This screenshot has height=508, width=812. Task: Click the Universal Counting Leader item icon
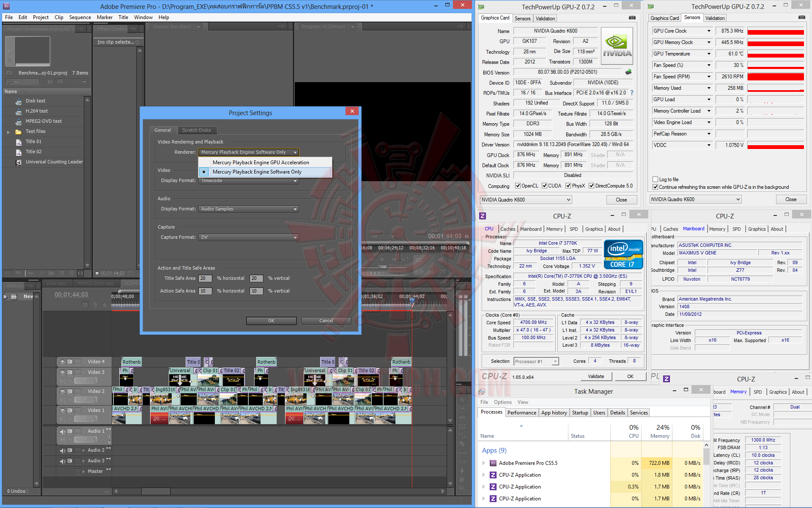point(19,163)
